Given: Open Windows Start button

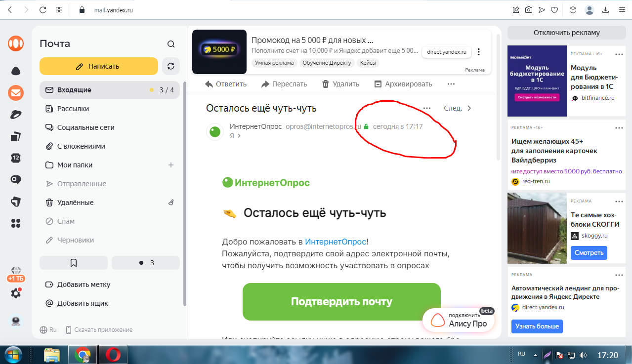Looking at the screenshot, I should coord(14,355).
